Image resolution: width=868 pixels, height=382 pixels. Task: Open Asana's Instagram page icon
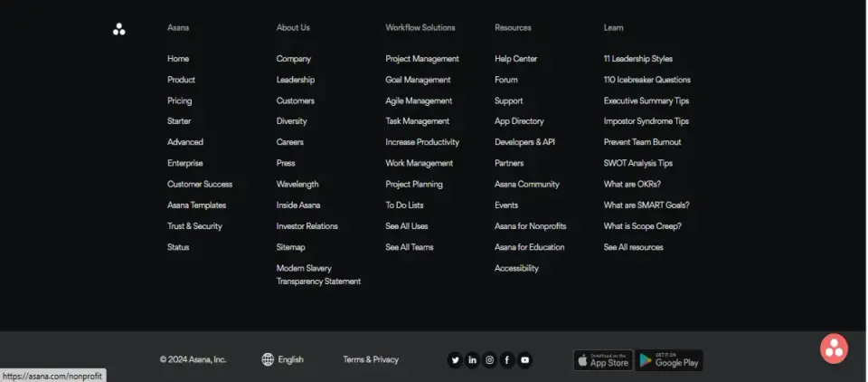click(490, 360)
